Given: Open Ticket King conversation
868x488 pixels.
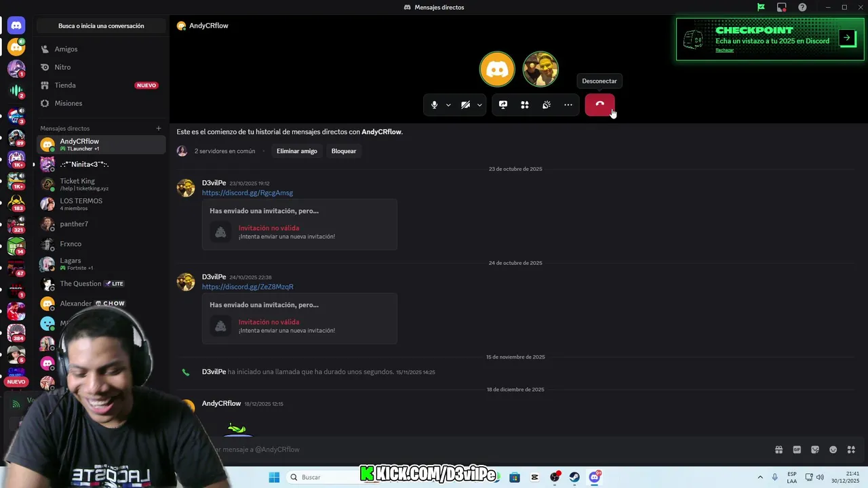Looking at the screenshot, I should 101,184.
